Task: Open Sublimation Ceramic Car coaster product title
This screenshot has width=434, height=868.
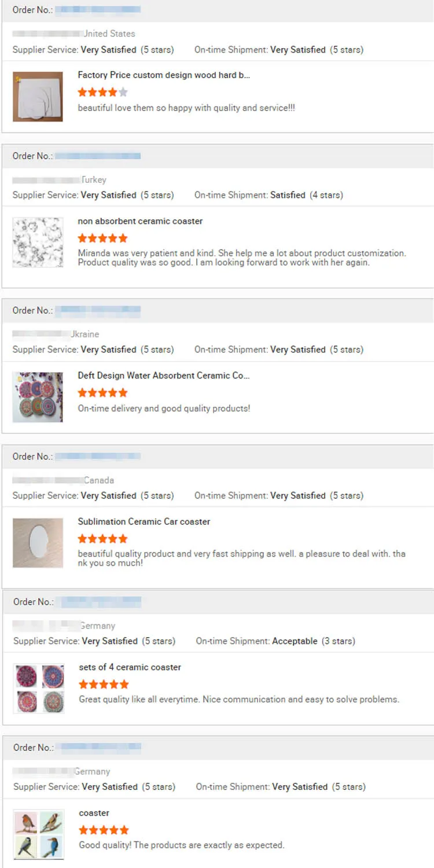Action: [144, 521]
